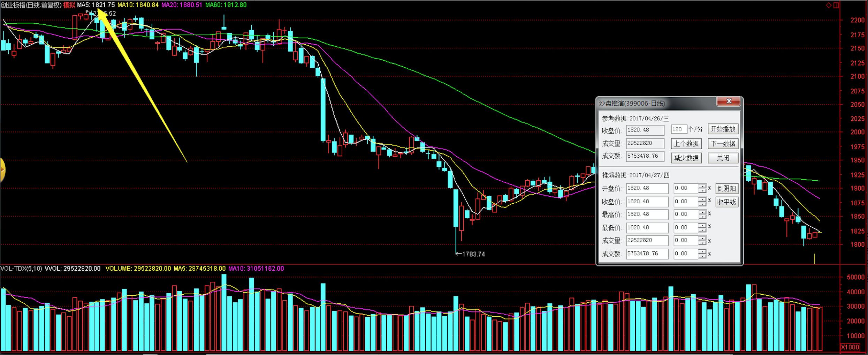The width and height of the screenshot is (868, 355).
Task: Click the 创业板指(日线.前复权) chart title
Action: point(31,5)
